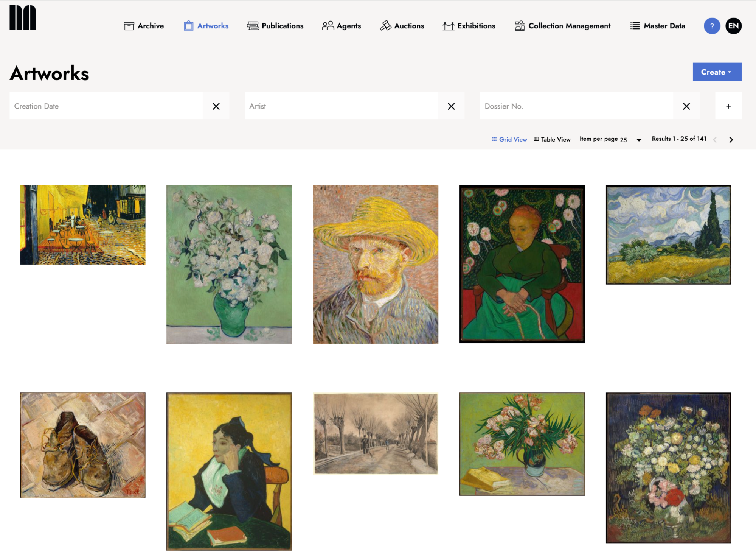Open the Auctions page
The width and height of the screenshot is (756, 556).
pyautogui.click(x=402, y=26)
